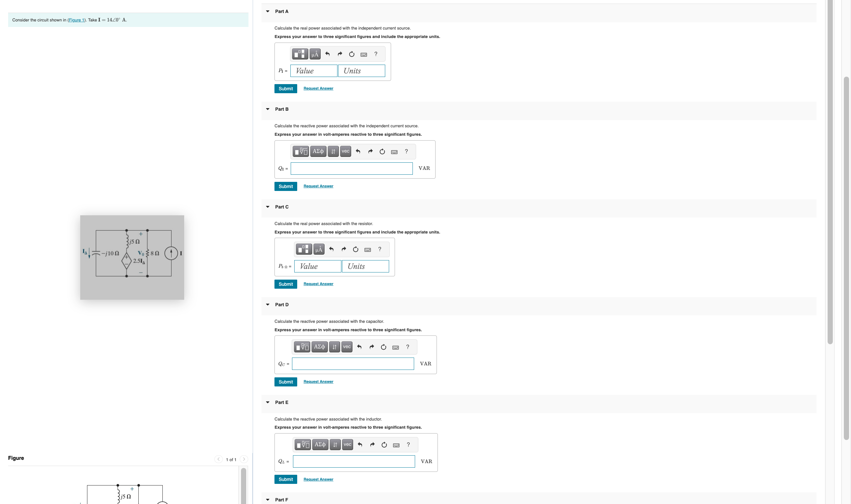This screenshot has height=504, width=851.
Task: Click the reset answer icon in Part D toolbar
Action: pos(383,347)
